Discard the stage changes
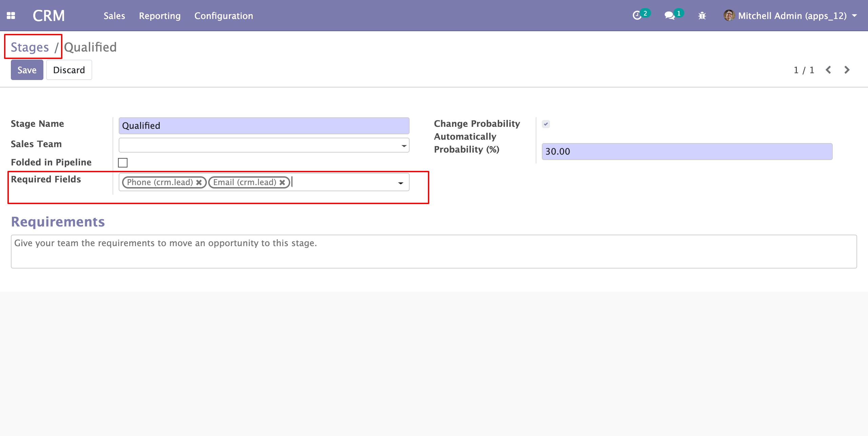Viewport: 868px width, 436px height. [x=69, y=70]
